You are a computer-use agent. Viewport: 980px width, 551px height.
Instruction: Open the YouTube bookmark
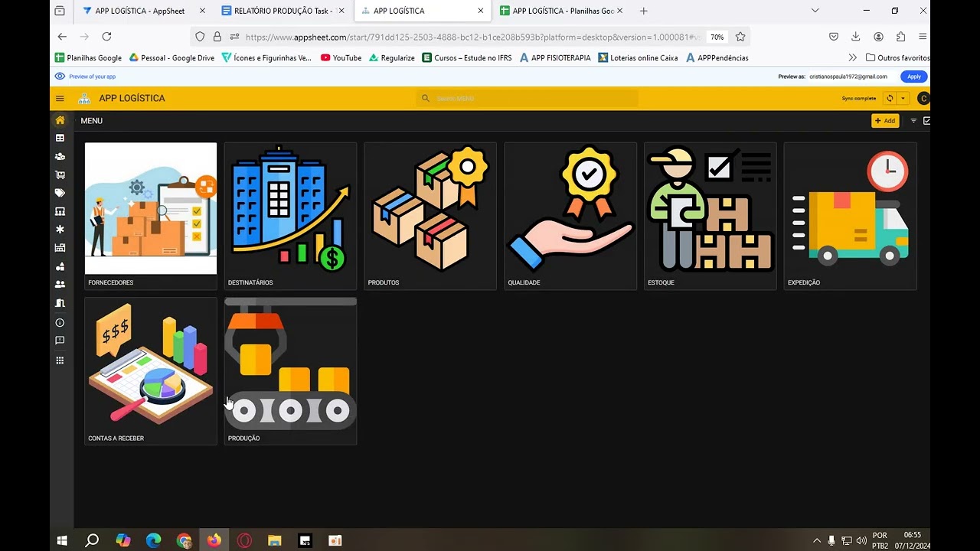[x=341, y=57]
